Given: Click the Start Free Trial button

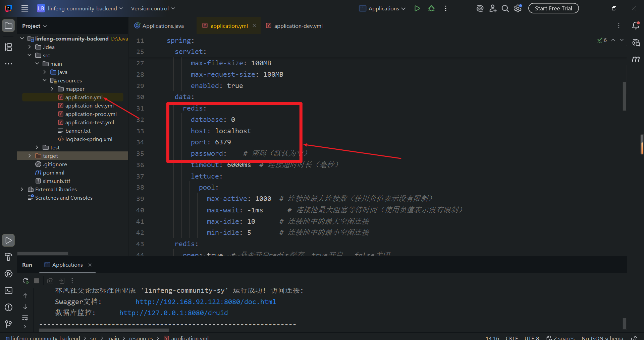Looking at the screenshot, I should [x=553, y=8].
